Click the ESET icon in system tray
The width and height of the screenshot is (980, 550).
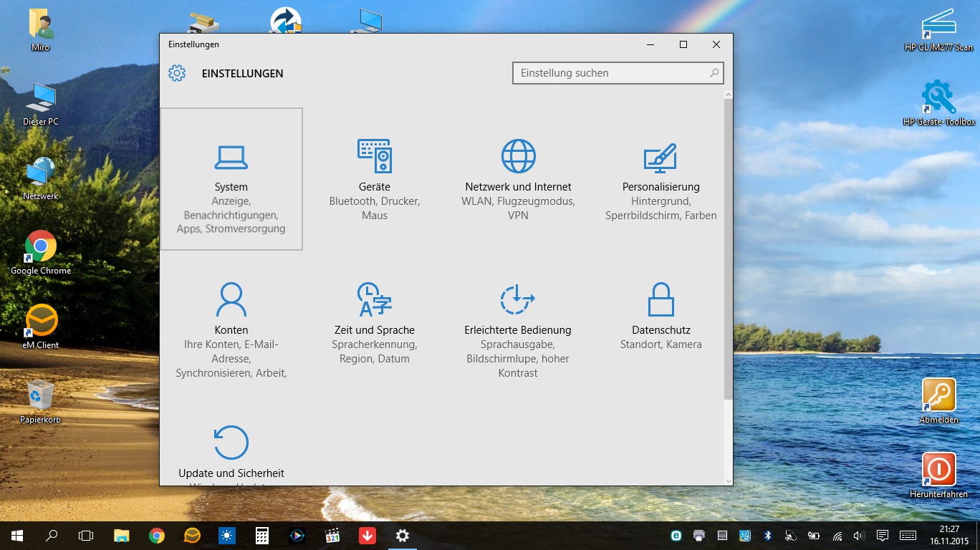(676, 536)
